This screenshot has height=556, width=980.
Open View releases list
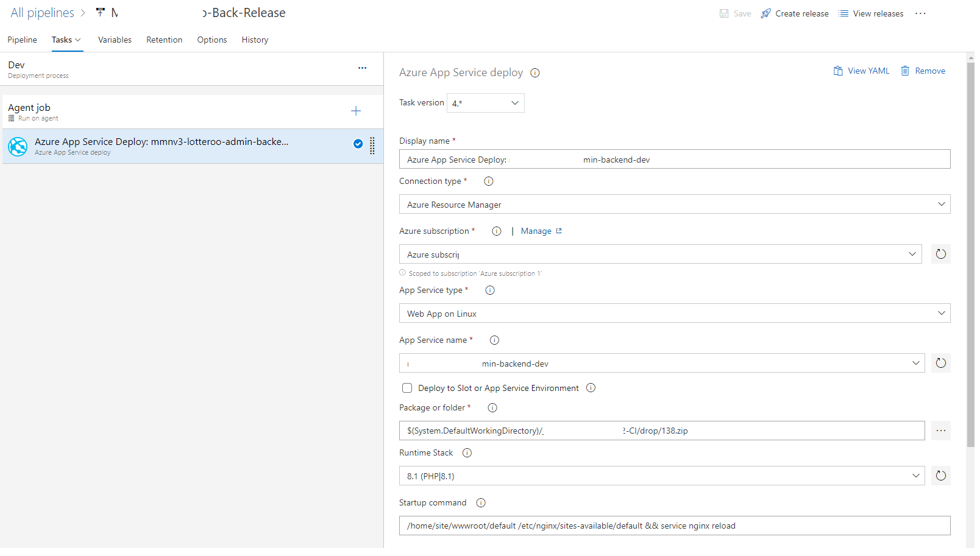click(871, 13)
